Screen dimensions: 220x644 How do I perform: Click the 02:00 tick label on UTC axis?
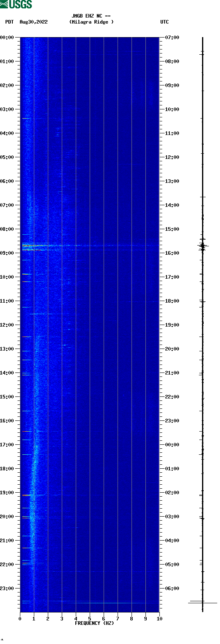click(x=172, y=492)
